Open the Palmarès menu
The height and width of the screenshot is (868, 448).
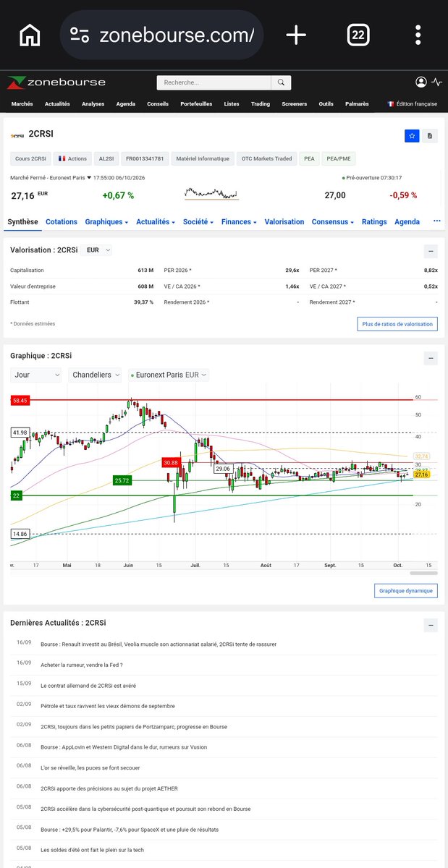356,104
